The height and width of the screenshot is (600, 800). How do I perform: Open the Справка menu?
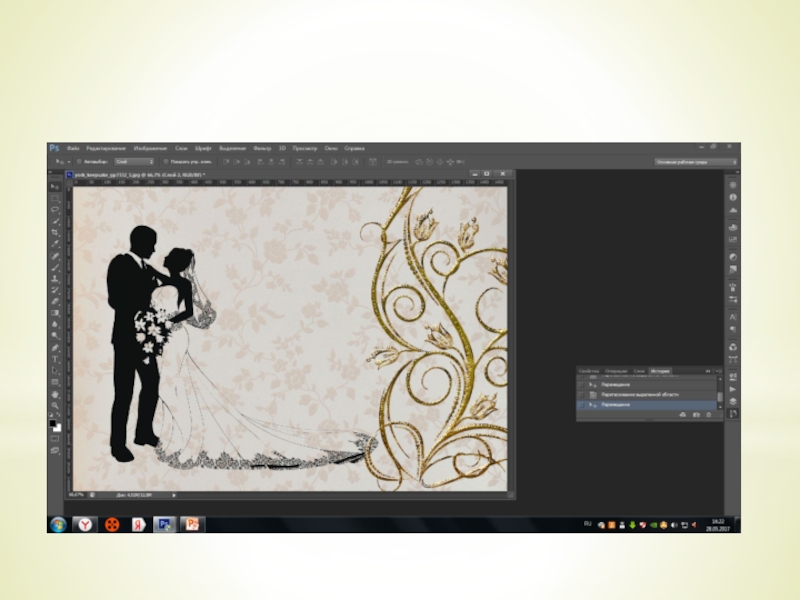(x=354, y=148)
